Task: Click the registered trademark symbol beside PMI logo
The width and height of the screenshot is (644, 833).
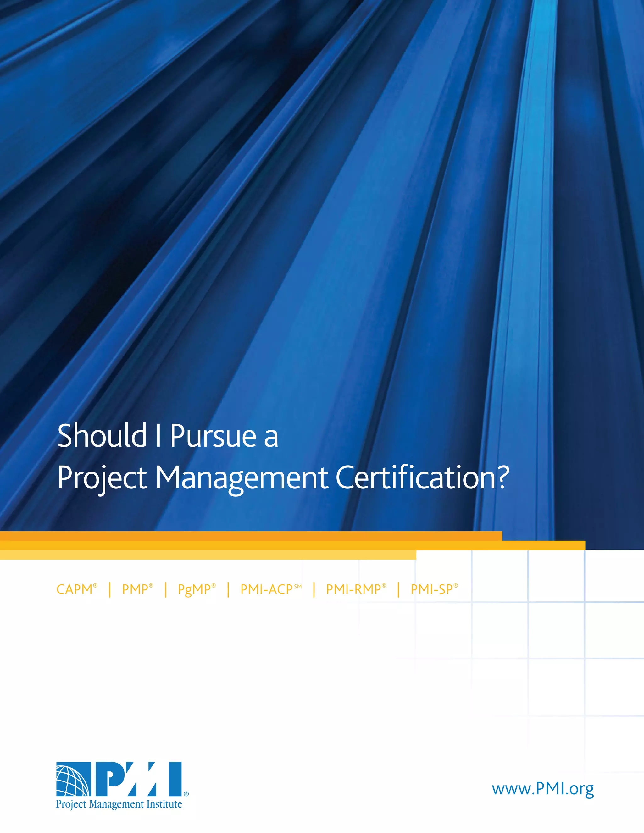Action: coord(186,794)
